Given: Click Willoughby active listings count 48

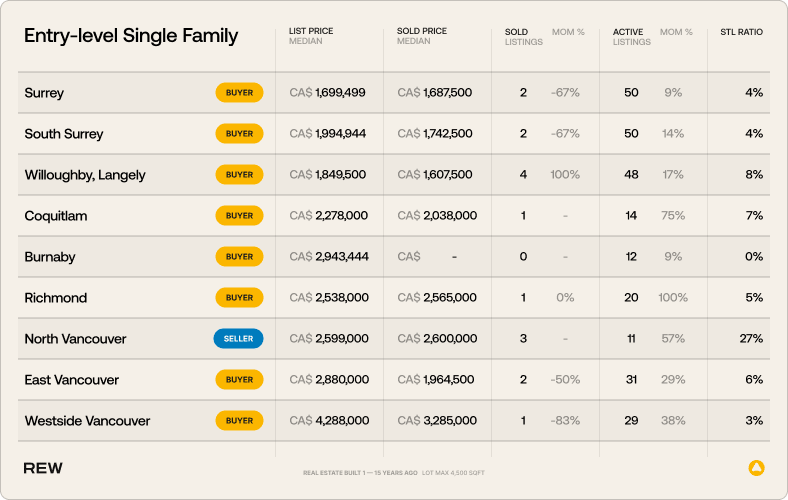Looking at the screenshot, I should 631,174.
